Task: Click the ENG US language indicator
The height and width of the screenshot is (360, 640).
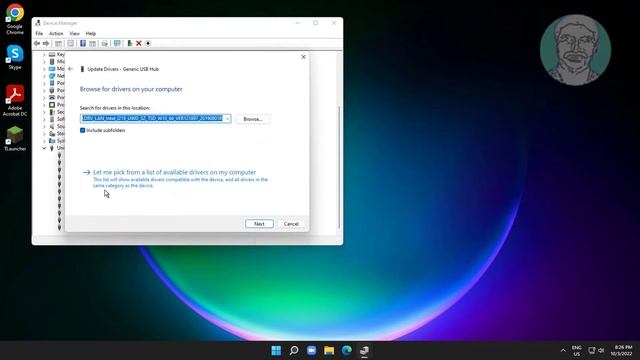Action: tap(576, 351)
